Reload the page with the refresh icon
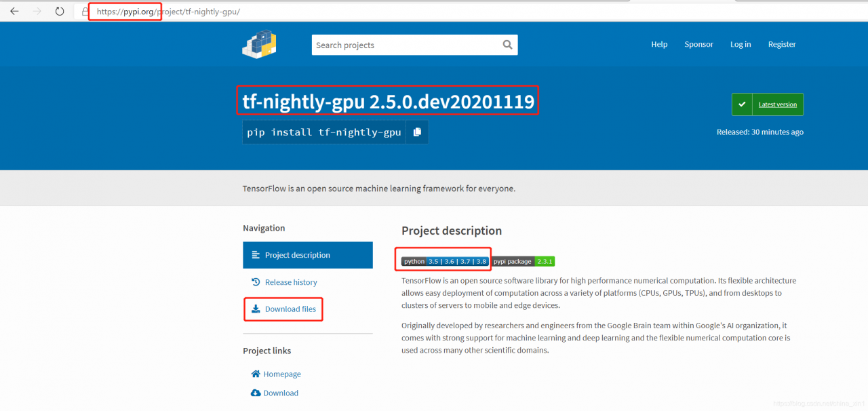 [60, 12]
